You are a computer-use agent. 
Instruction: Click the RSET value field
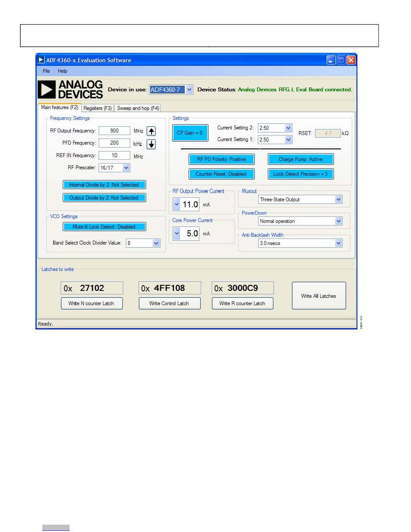click(328, 133)
